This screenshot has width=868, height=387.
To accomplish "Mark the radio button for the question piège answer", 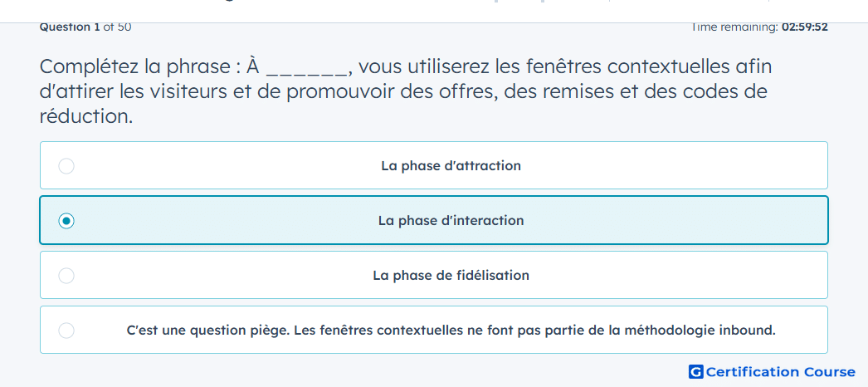I will 66,331.
